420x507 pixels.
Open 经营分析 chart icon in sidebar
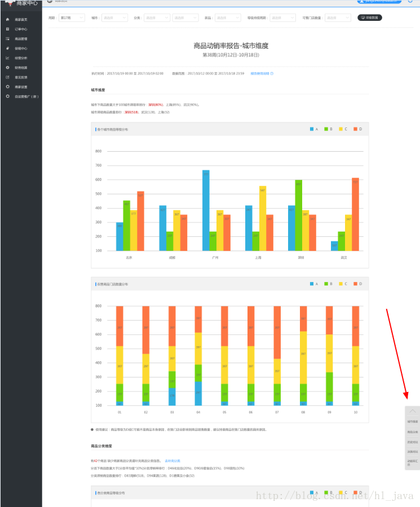coord(7,58)
